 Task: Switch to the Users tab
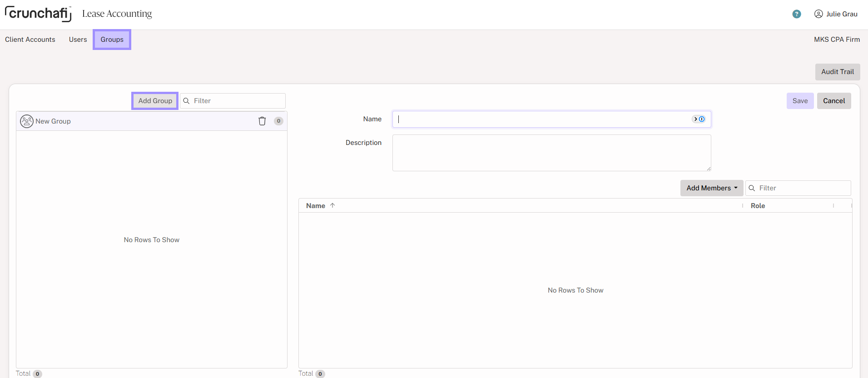pyautogui.click(x=78, y=40)
